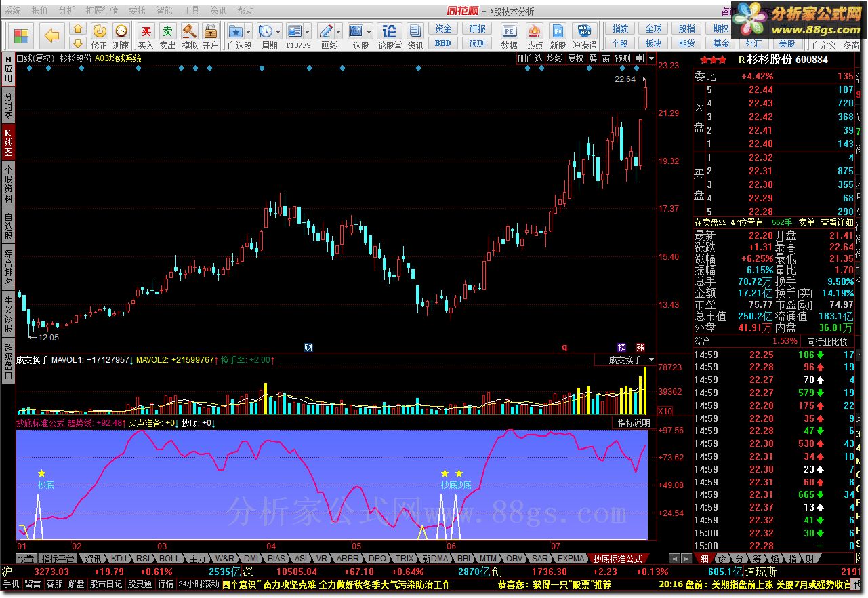Open 股市日记 in the status bar
Image resolution: width=868 pixels, height=598 pixels.
coord(106,584)
